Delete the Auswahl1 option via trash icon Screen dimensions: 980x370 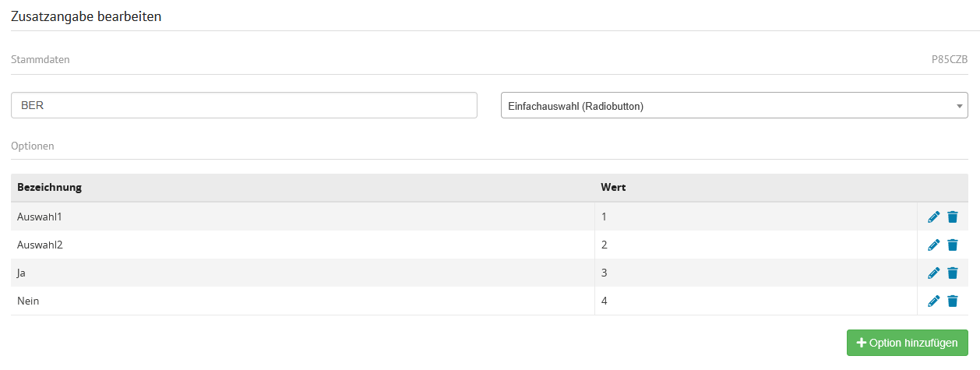[x=952, y=217]
